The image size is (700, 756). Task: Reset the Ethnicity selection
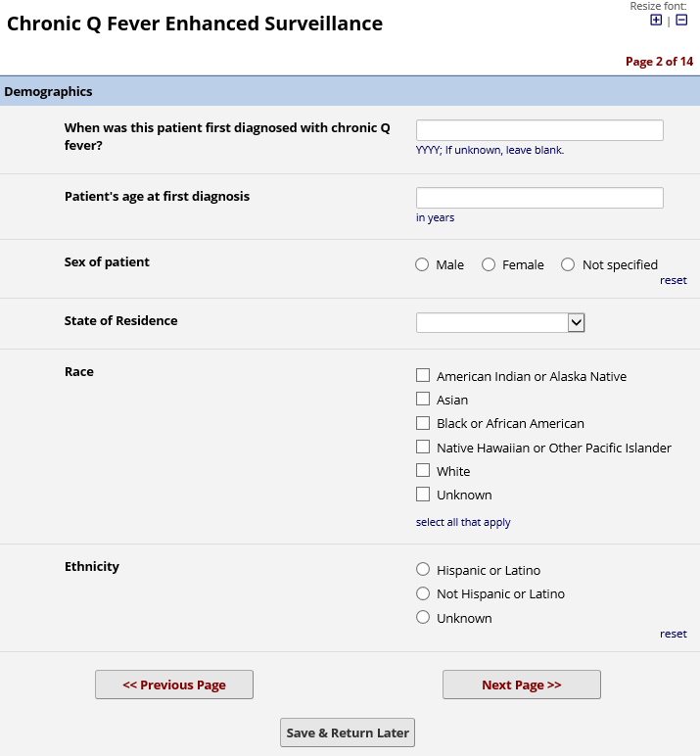(x=673, y=634)
